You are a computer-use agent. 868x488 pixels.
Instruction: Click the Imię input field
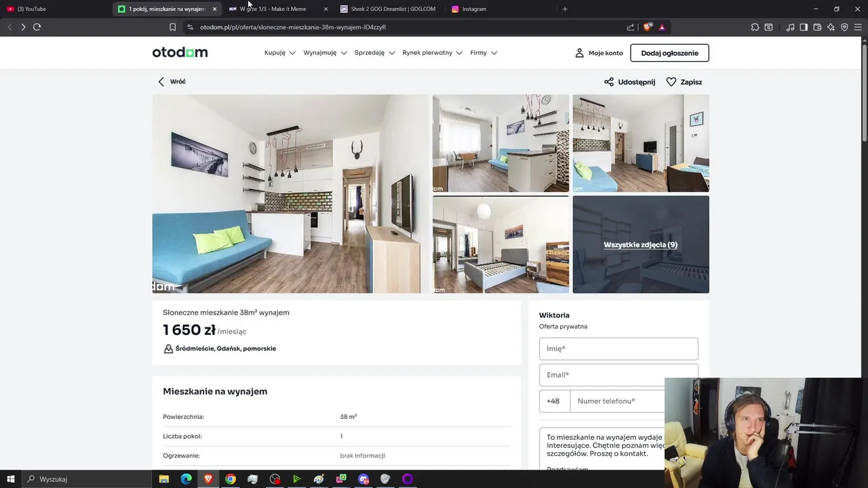pyautogui.click(x=618, y=348)
